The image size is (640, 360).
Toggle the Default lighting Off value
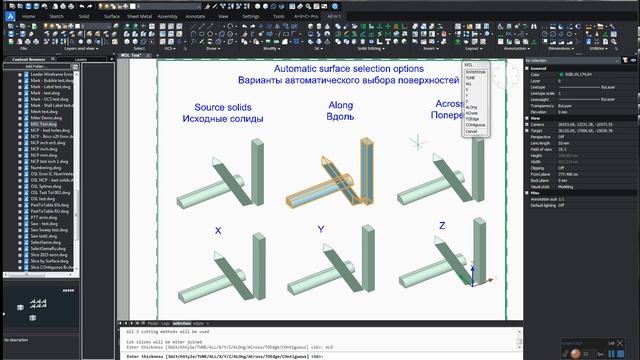561,205
